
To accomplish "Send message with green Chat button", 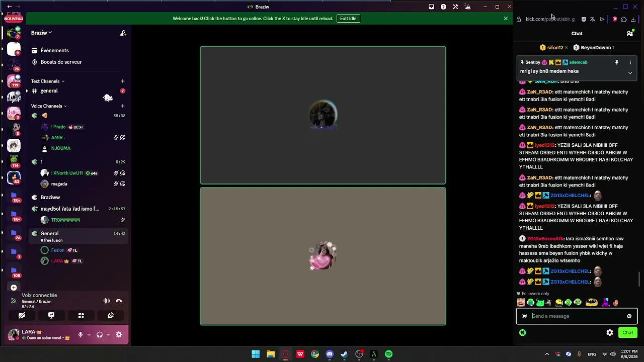I will coord(628,332).
